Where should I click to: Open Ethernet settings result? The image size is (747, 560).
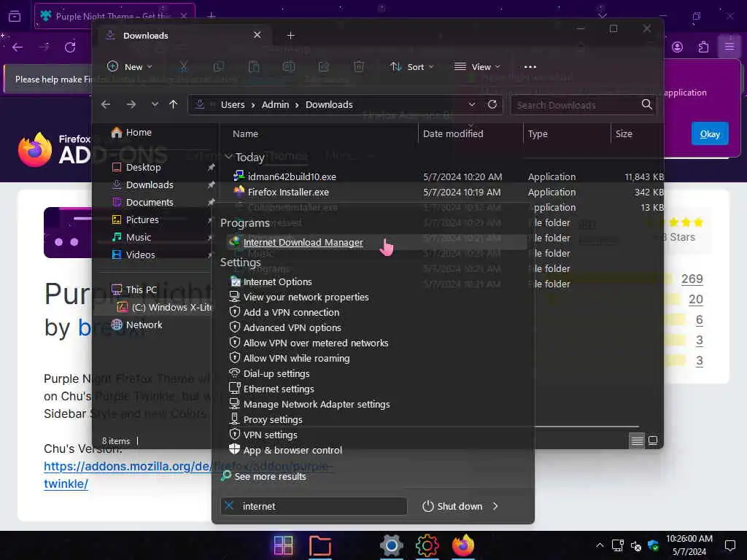279,389
